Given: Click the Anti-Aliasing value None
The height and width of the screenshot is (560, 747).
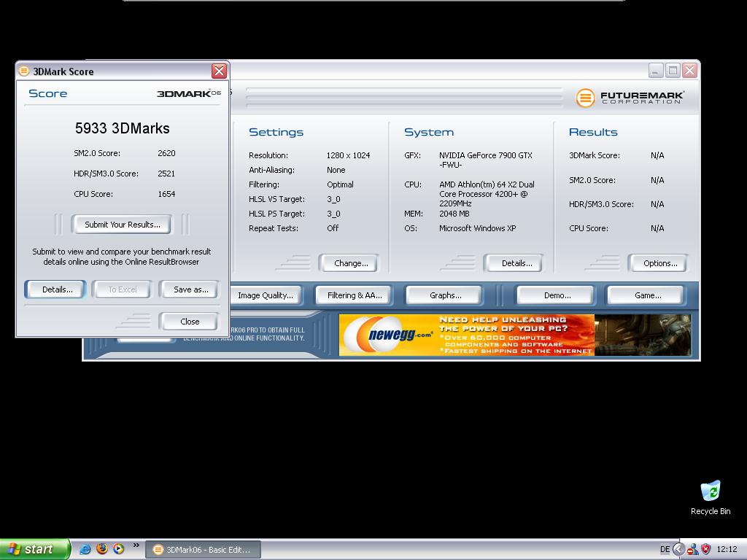Looking at the screenshot, I should pyautogui.click(x=336, y=170).
